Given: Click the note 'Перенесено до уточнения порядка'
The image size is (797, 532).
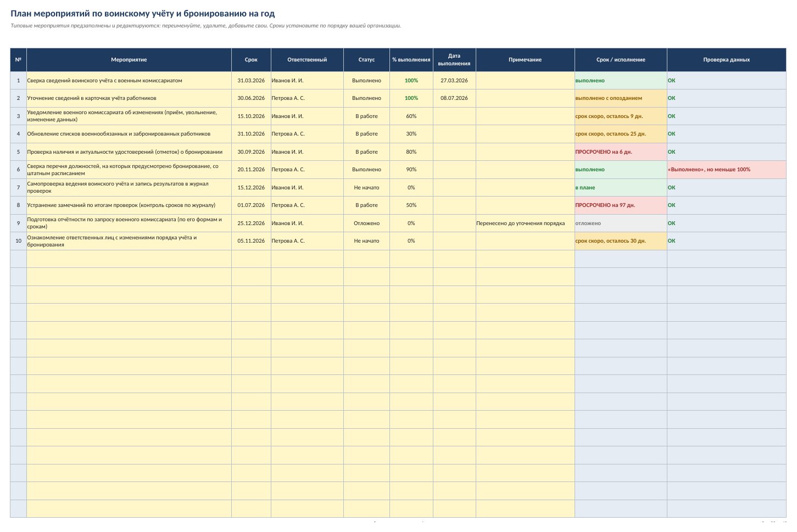Looking at the screenshot, I should (x=525, y=223).
